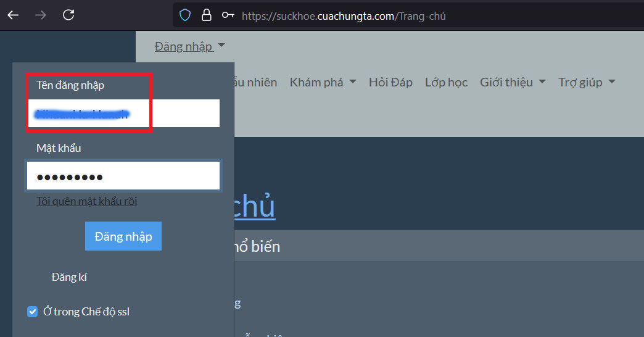644x337 pixels.
Task: Click the browser forward arrow
Action: click(x=41, y=15)
